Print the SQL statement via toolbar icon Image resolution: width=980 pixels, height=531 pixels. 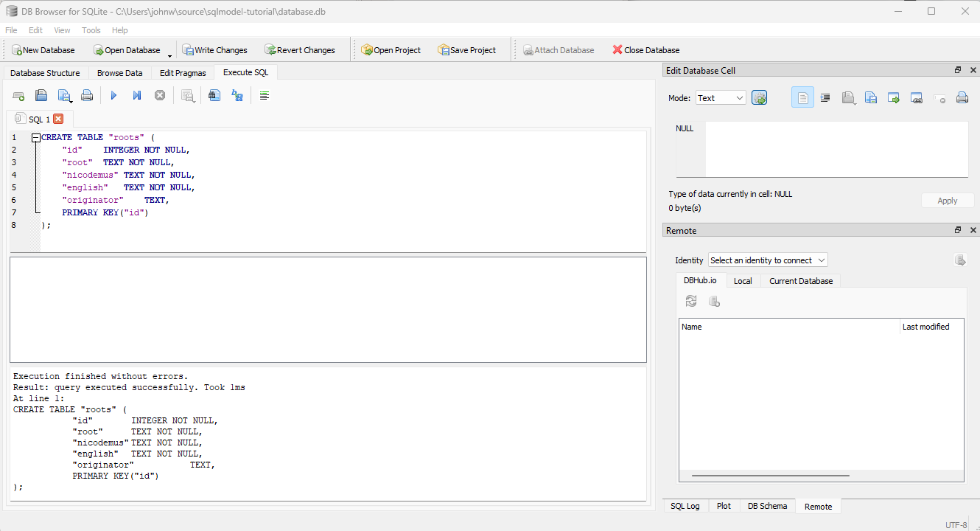point(88,94)
